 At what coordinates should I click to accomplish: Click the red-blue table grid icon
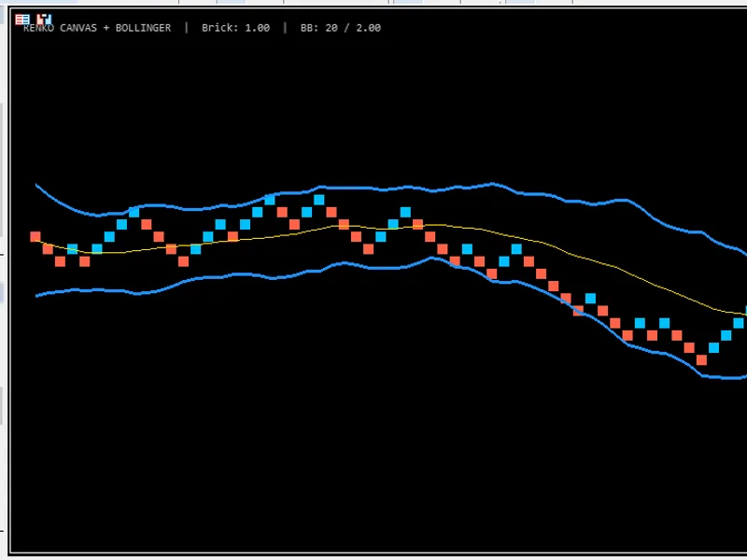pos(21,19)
